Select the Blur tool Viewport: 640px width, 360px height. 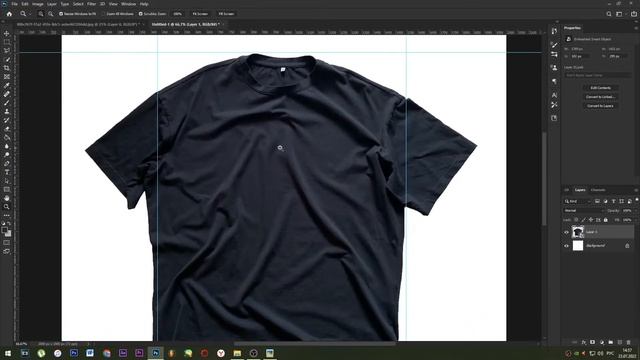[7, 146]
